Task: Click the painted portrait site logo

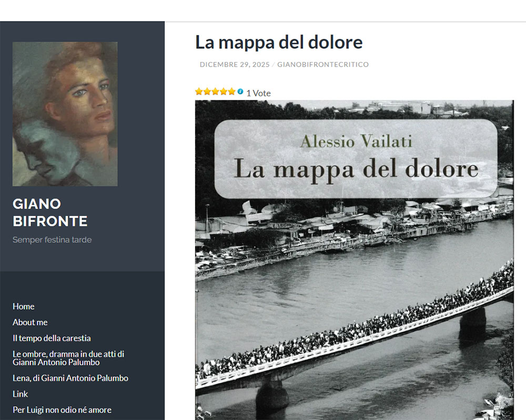Action: click(x=65, y=114)
